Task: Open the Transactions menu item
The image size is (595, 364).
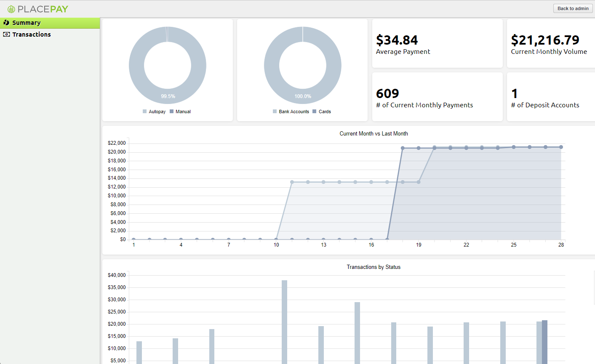Action: coord(50,35)
